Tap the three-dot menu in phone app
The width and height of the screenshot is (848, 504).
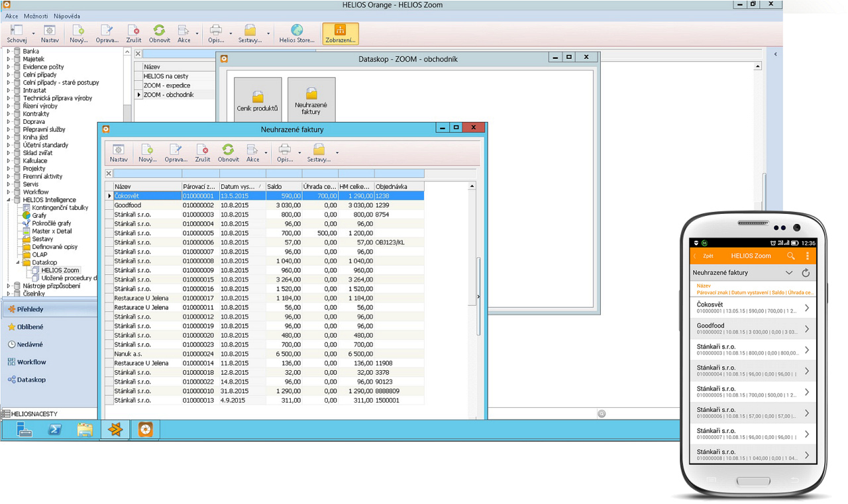(807, 256)
